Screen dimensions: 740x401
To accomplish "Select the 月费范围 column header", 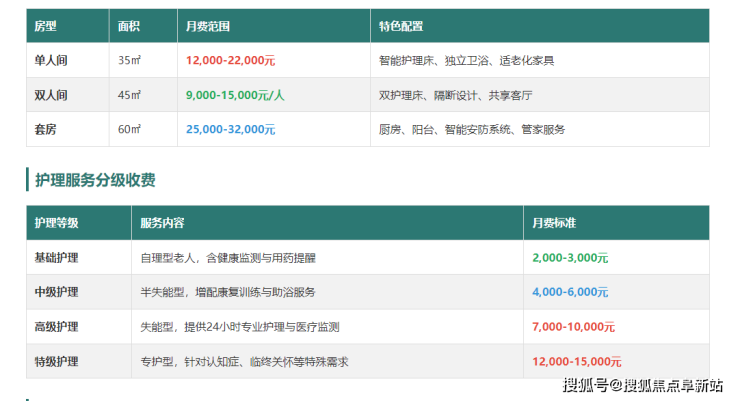I will [207, 26].
